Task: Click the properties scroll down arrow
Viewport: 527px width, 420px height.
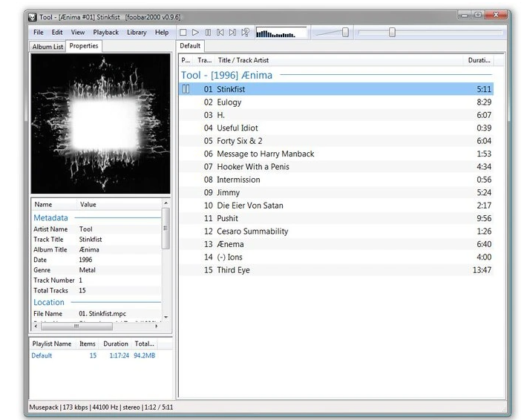Action: point(166,317)
